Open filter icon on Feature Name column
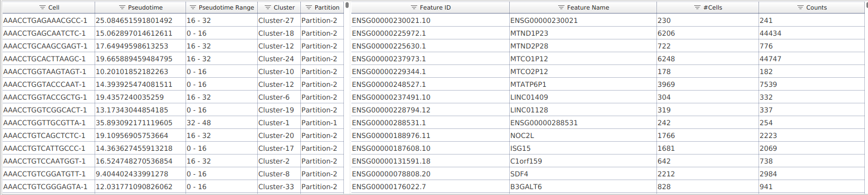 (x=561, y=7)
